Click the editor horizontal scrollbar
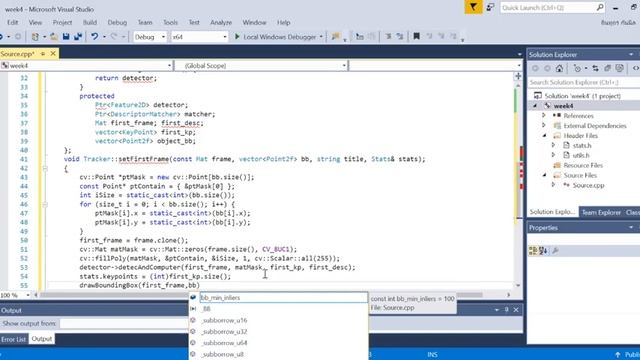 (x=271, y=295)
